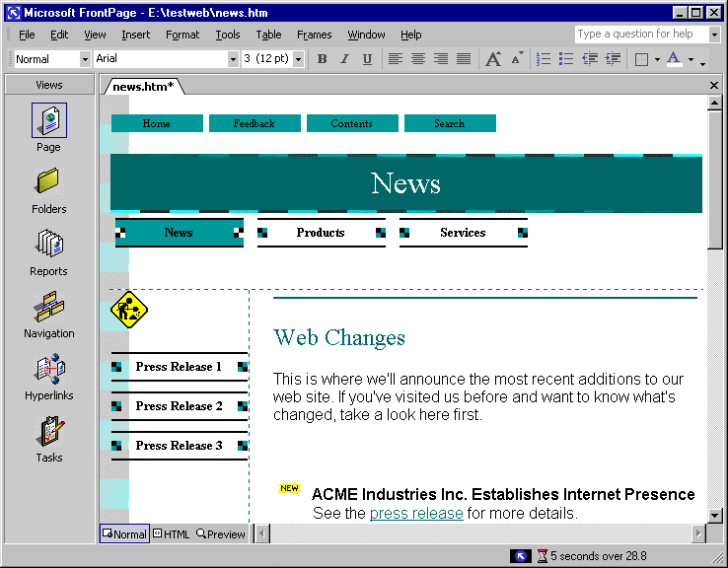The width and height of the screenshot is (728, 568).
Task: Open the Frames menu
Action: click(x=315, y=35)
